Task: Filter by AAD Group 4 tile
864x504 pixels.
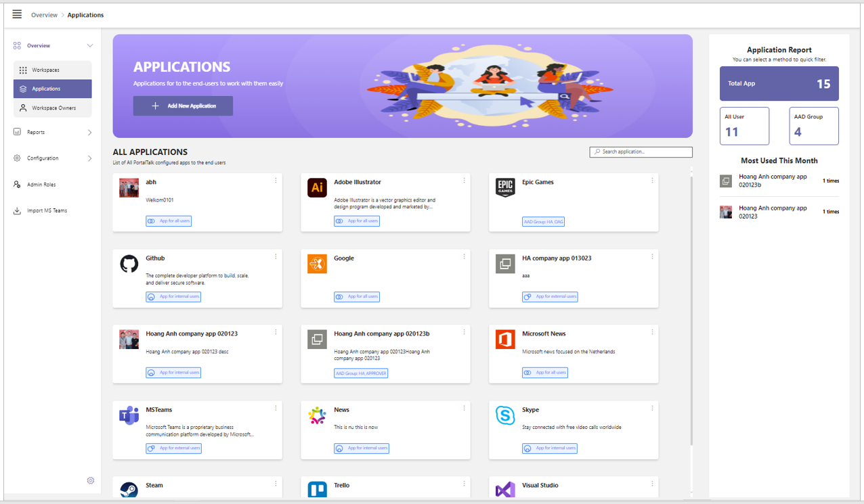Action: tap(814, 126)
